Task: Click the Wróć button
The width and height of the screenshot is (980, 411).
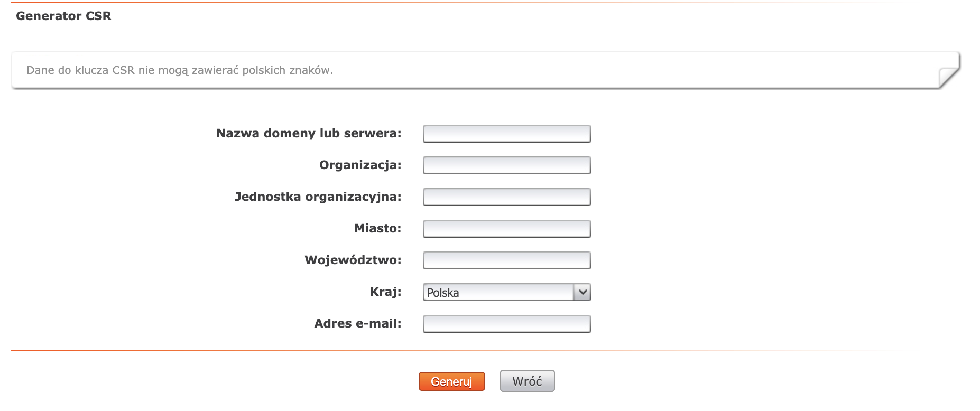Action: 527,381
